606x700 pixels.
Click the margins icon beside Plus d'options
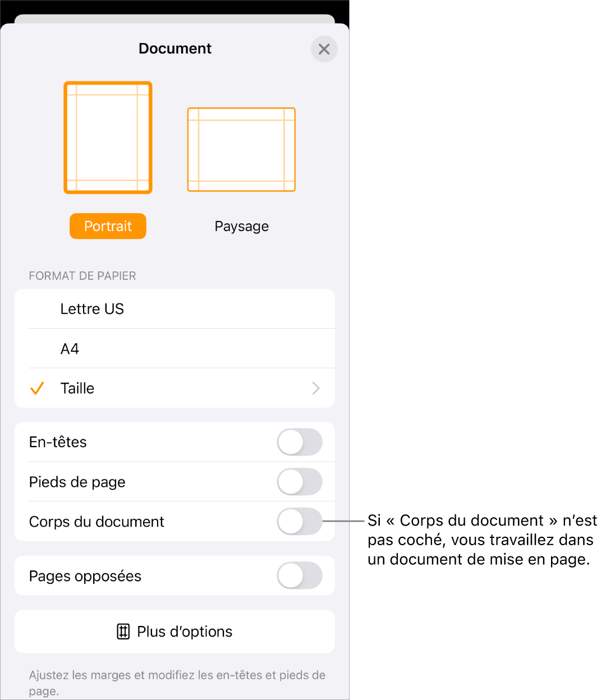click(x=123, y=632)
